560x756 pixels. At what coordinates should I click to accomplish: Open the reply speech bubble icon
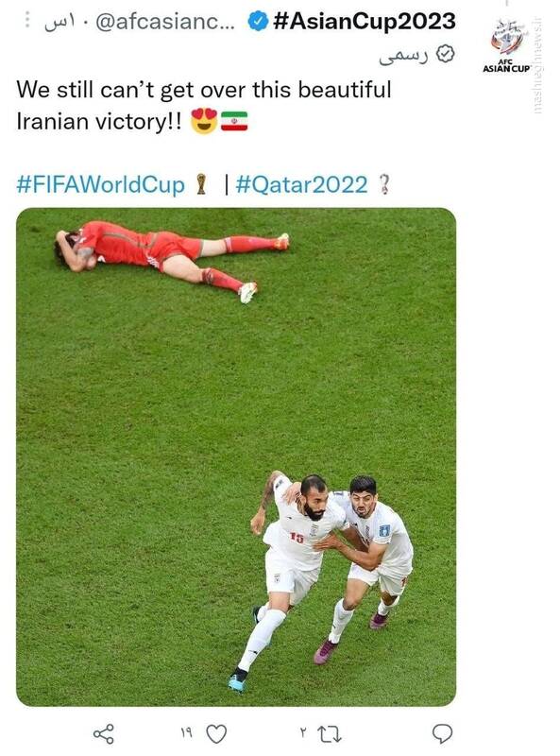[x=442, y=734]
